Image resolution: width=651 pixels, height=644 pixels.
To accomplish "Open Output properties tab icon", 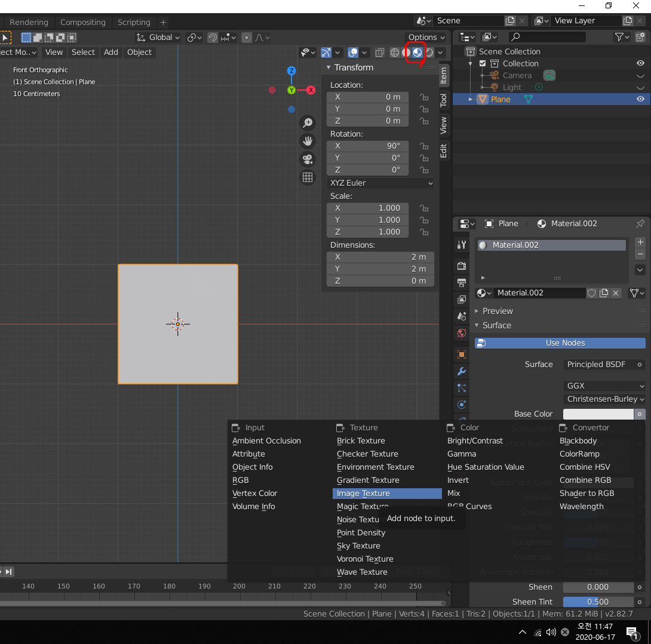I will click(x=462, y=282).
